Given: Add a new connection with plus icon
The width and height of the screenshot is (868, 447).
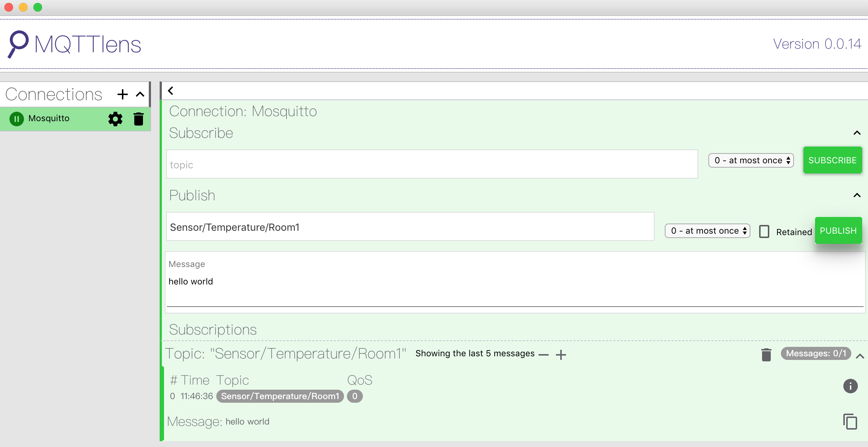Looking at the screenshot, I should pyautogui.click(x=123, y=94).
